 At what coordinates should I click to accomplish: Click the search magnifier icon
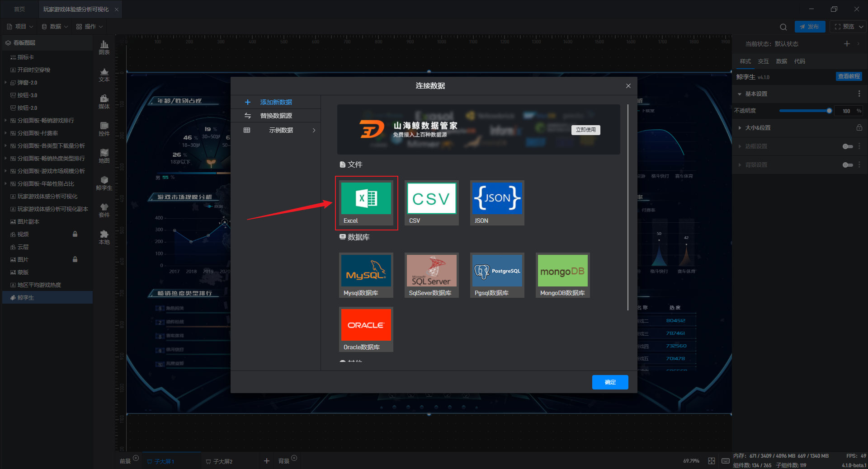(x=783, y=27)
